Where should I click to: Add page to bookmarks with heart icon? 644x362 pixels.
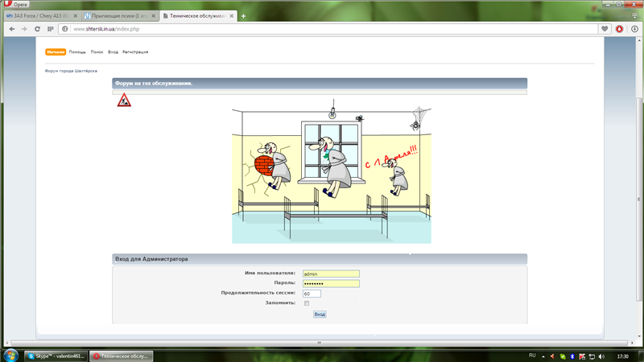point(605,29)
